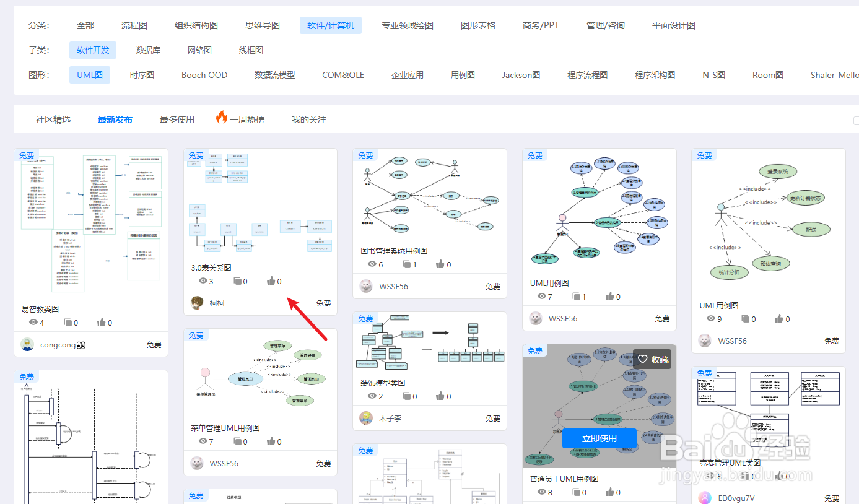Screen dimensions: 859x504
Task: Click the congcong username link
Action: [x=59, y=344]
